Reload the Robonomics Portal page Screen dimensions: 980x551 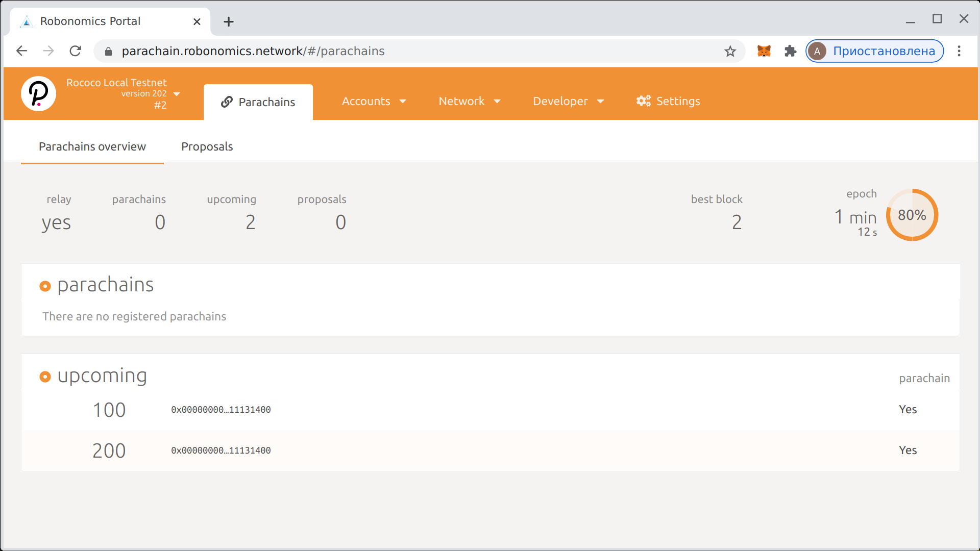pyautogui.click(x=76, y=51)
